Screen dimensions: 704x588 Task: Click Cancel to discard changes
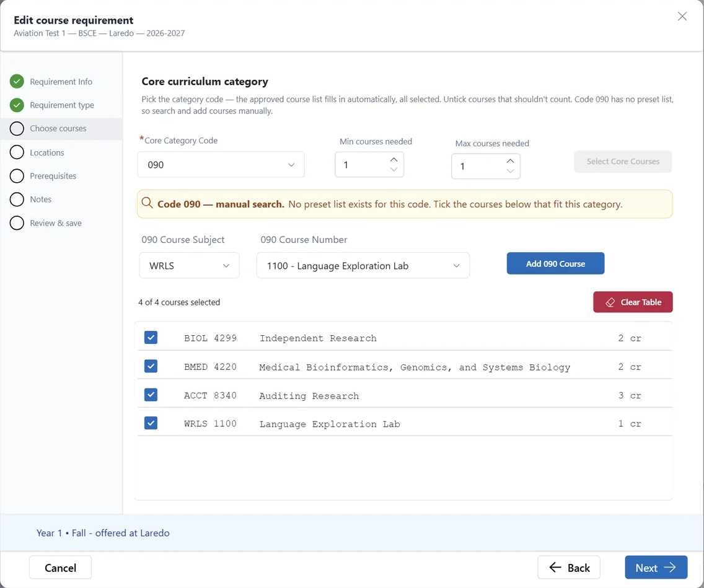coord(61,568)
